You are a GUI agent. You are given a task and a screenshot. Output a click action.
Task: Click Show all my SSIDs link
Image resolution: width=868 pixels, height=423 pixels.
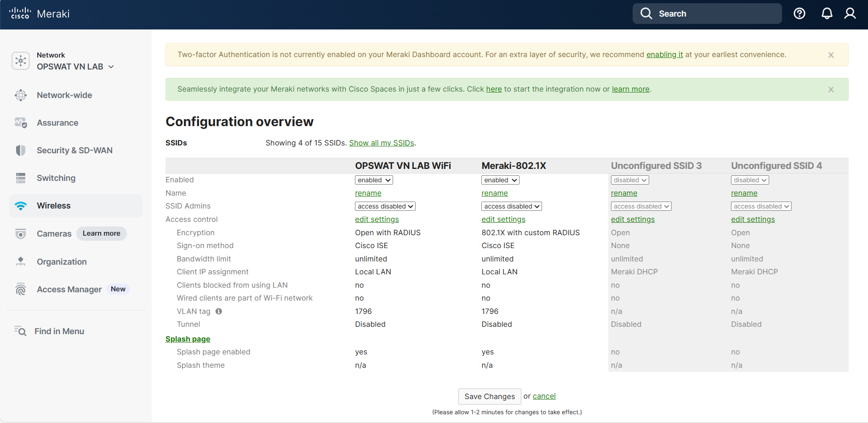382,143
